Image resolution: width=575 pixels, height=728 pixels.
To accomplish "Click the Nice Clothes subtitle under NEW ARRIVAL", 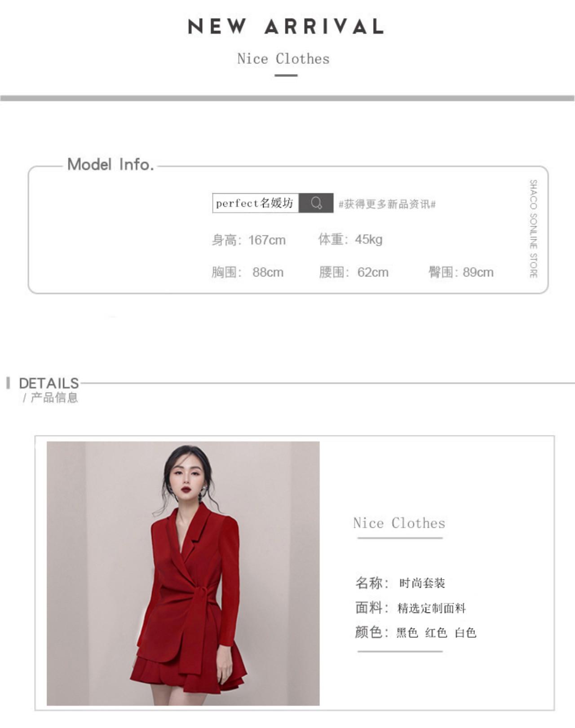I will click(283, 59).
